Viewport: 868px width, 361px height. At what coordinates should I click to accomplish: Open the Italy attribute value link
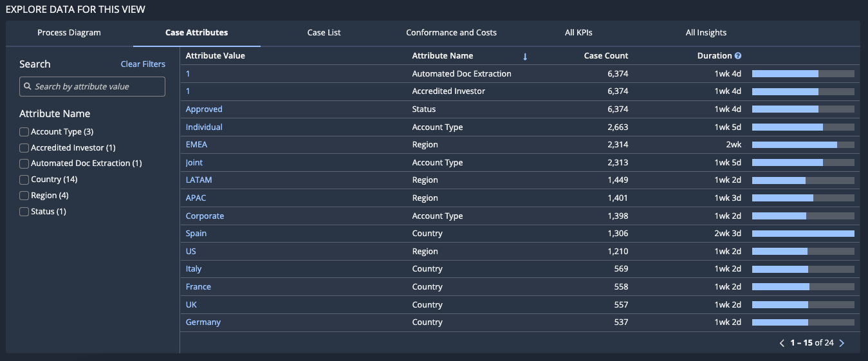(194, 269)
